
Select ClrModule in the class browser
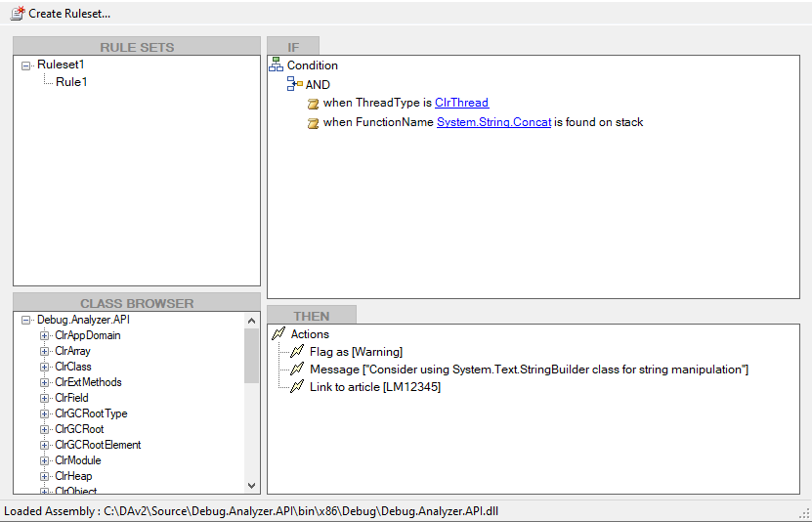tap(77, 460)
